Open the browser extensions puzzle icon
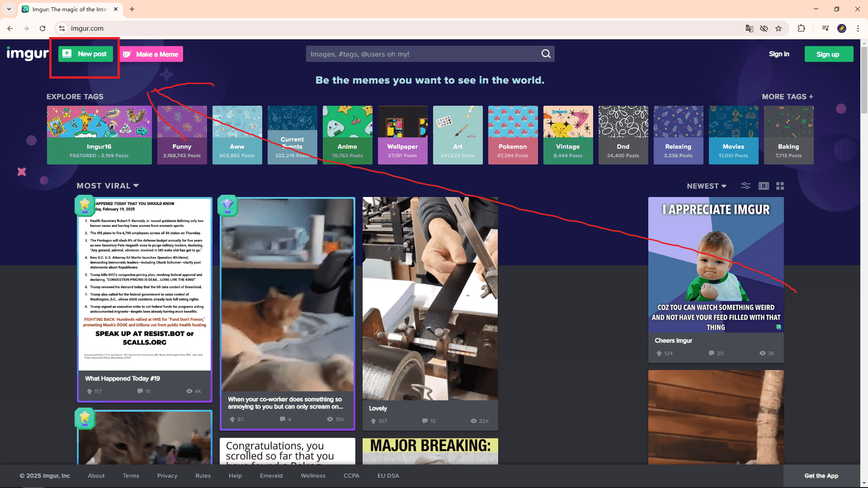This screenshot has width=868, height=488. pos(801,28)
